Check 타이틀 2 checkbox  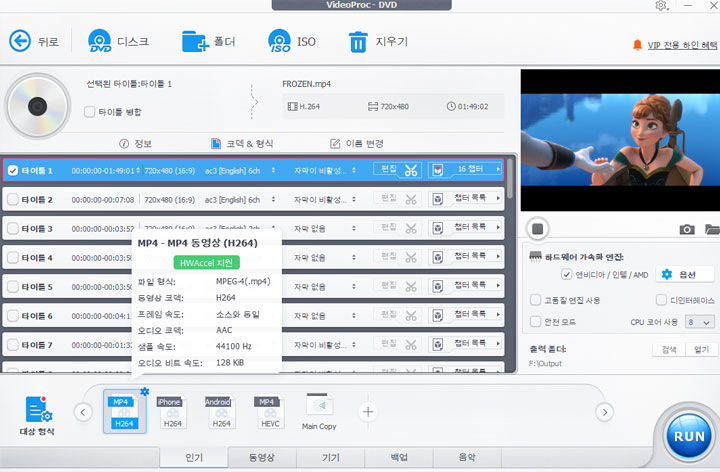(x=13, y=199)
